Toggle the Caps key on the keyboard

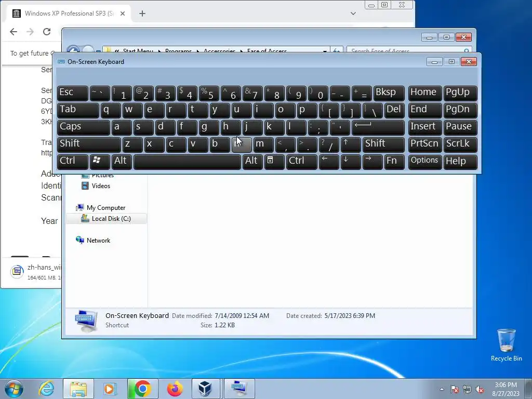(x=84, y=127)
